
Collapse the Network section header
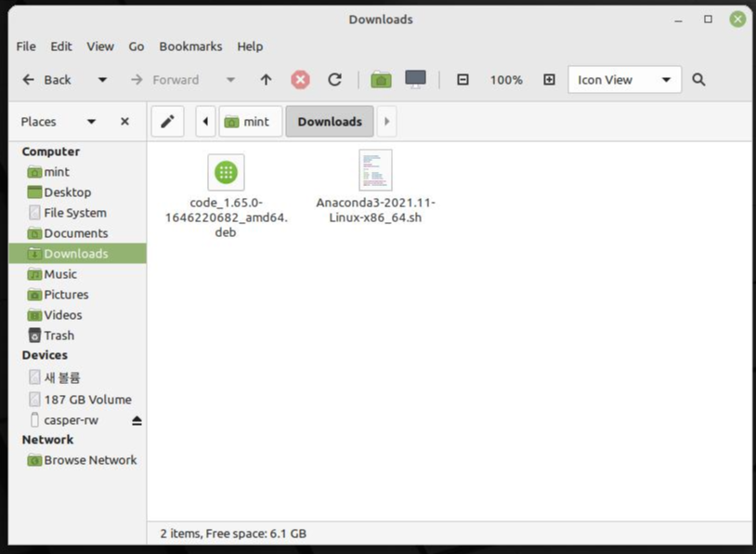point(47,440)
